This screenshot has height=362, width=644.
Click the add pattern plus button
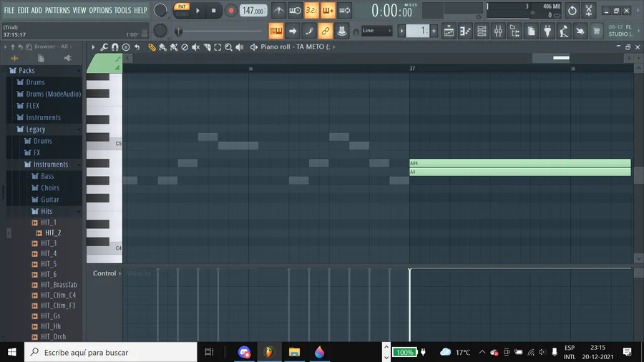(434, 31)
